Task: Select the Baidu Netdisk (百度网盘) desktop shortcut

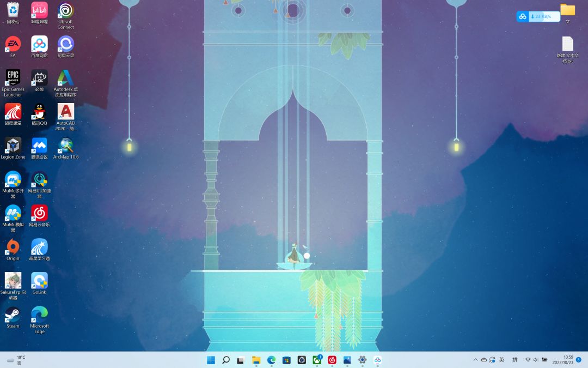Action: pos(39,47)
